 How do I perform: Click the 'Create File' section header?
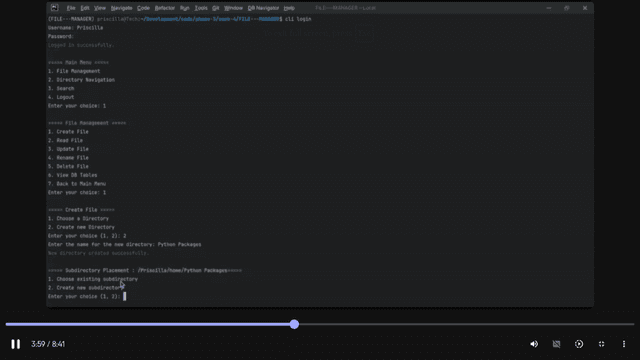(x=81, y=210)
